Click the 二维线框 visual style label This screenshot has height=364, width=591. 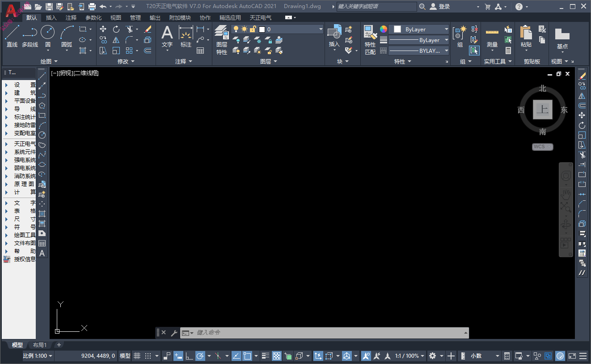click(x=86, y=73)
